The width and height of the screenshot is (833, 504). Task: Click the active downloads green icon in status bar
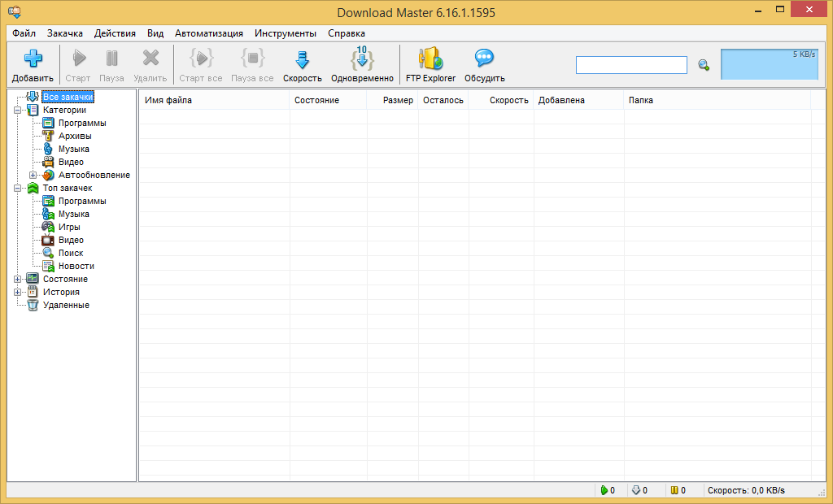[604, 490]
